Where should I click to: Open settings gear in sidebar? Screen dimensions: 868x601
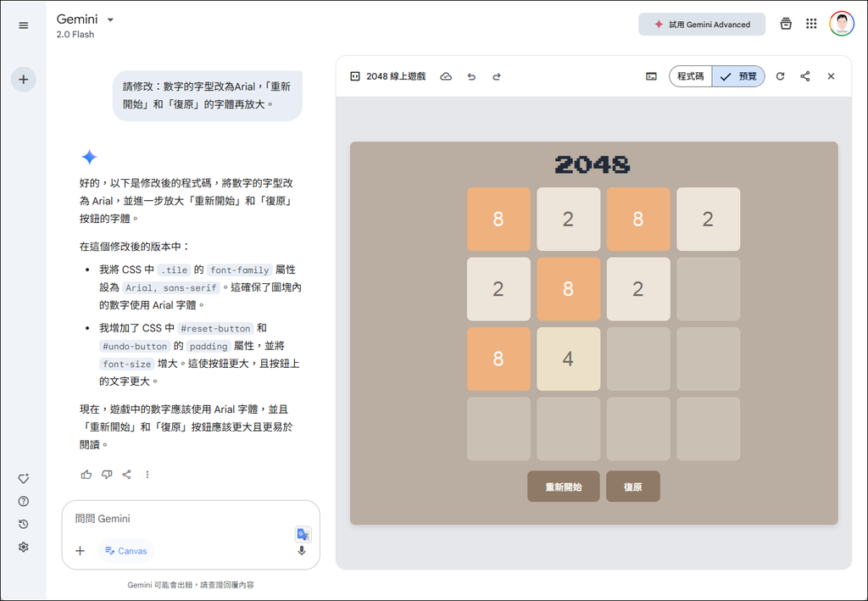pyautogui.click(x=23, y=547)
